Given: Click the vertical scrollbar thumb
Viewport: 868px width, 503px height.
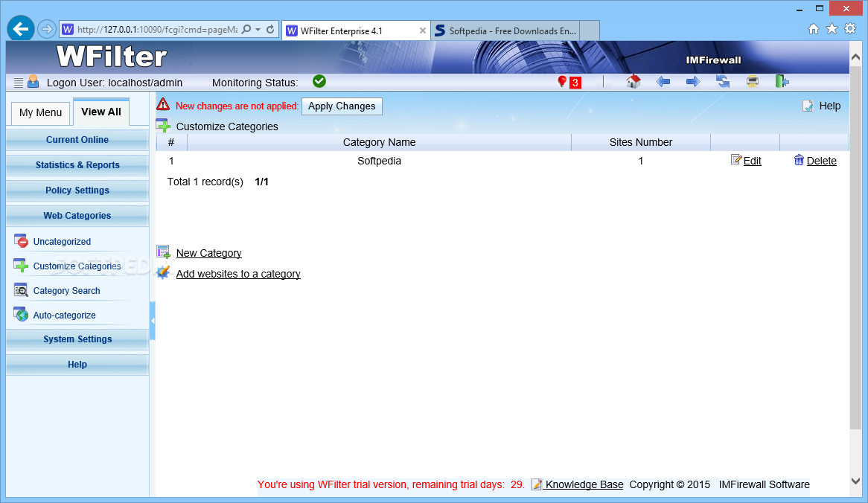Looking at the screenshot, I should [x=855, y=246].
